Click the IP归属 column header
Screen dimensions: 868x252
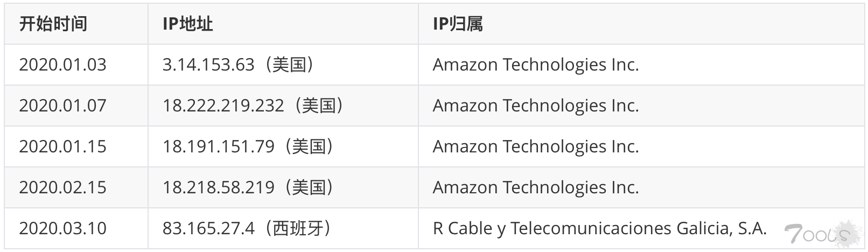pos(458,24)
